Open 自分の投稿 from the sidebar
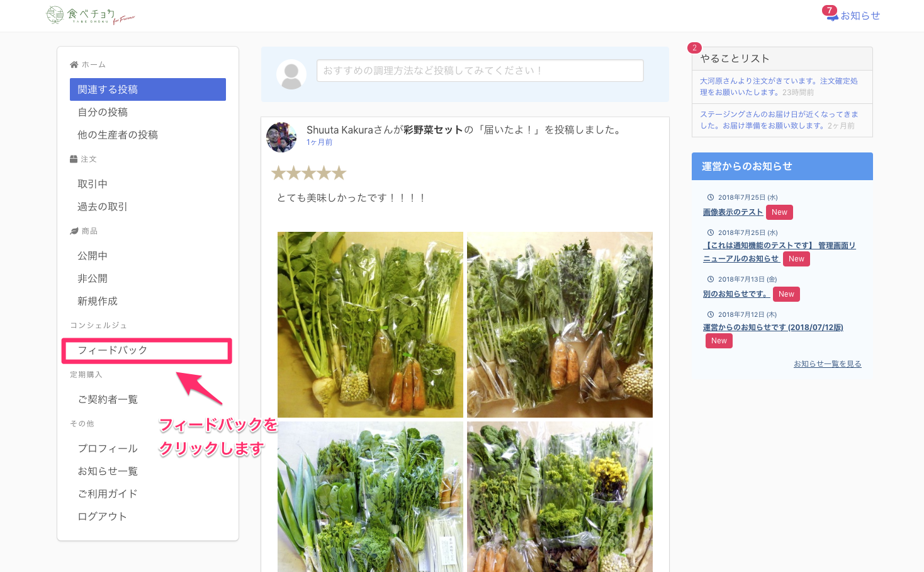Viewport: 924px width, 572px height. [x=103, y=112]
